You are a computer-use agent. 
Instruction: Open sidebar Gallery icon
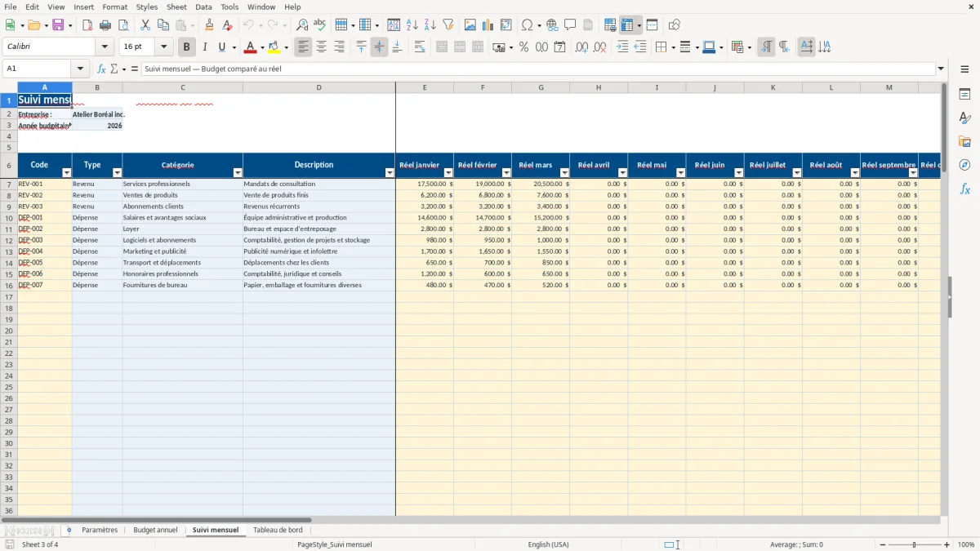(x=964, y=141)
